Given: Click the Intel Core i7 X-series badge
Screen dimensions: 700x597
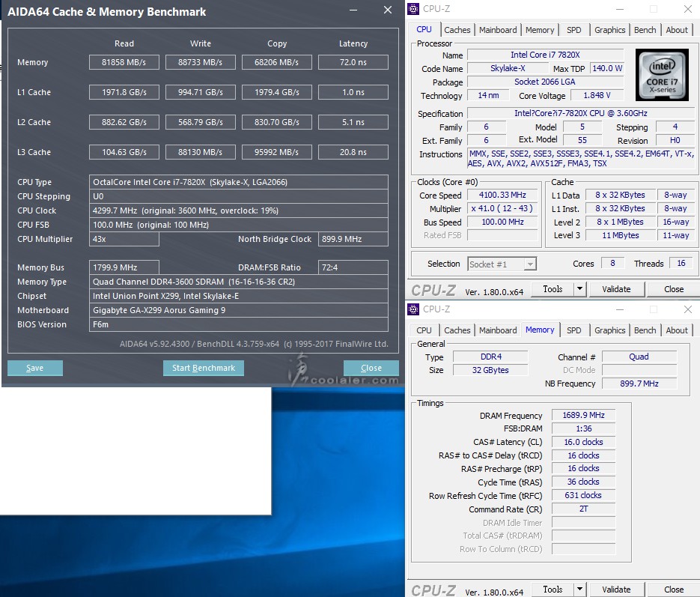Looking at the screenshot, I should click(x=662, y=75).
